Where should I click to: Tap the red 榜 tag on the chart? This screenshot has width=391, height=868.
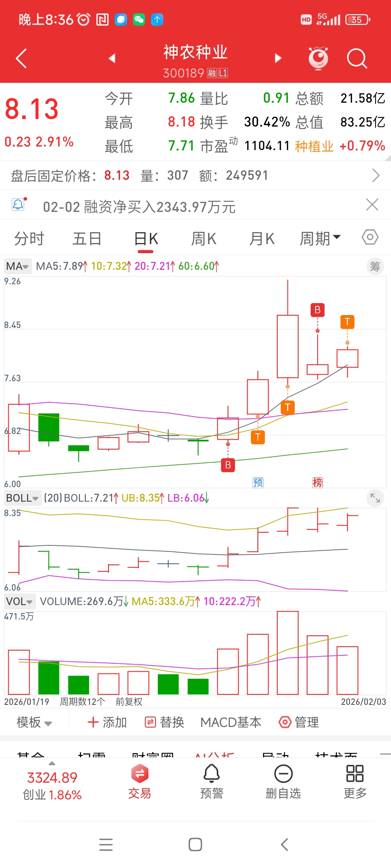click(x=318, y=482)
